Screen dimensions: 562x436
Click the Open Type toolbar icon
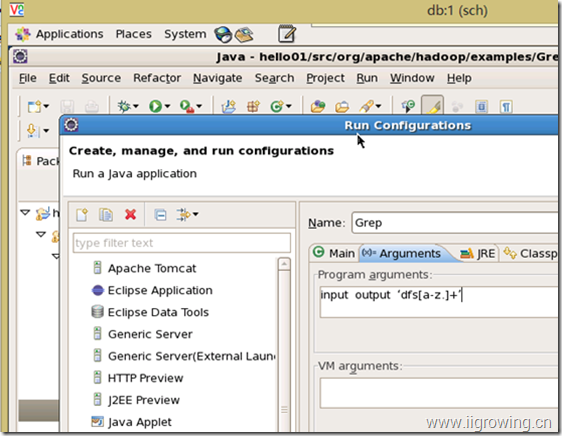318,106
